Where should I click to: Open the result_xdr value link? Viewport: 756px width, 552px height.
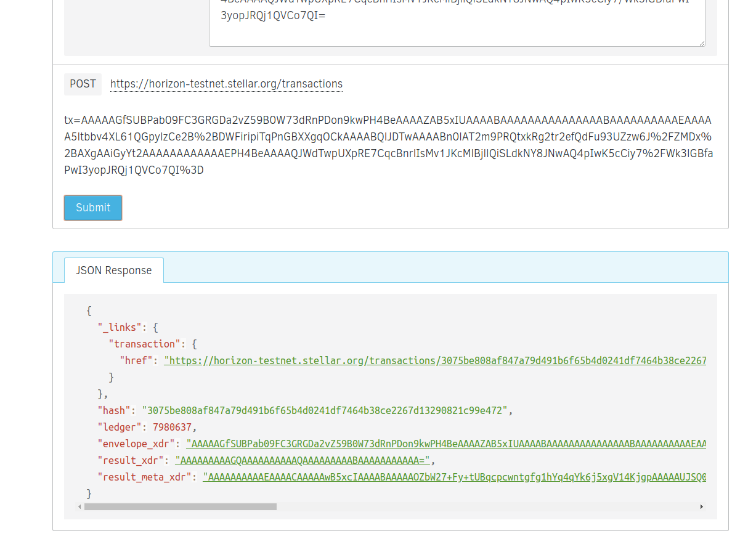[303, 460]
